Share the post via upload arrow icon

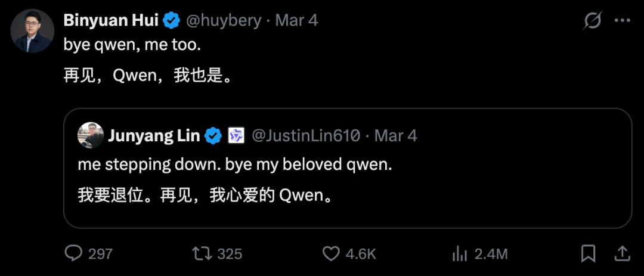click(x=621, y=254)
